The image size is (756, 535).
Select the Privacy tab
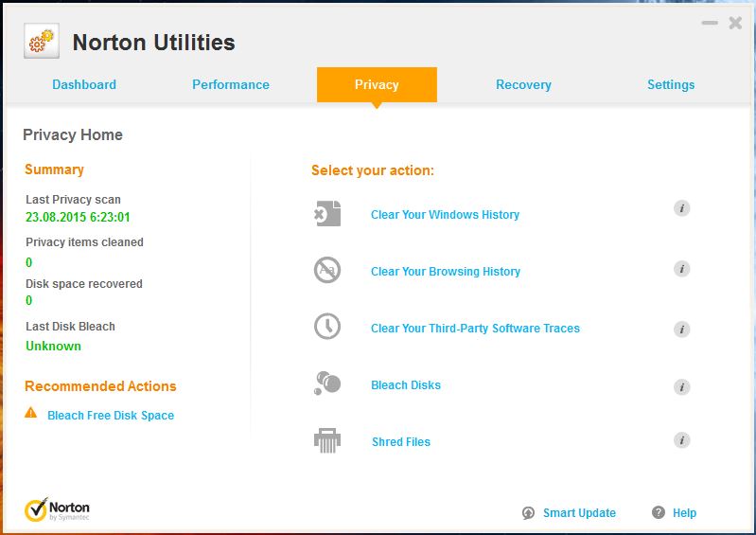pos(377,84)
